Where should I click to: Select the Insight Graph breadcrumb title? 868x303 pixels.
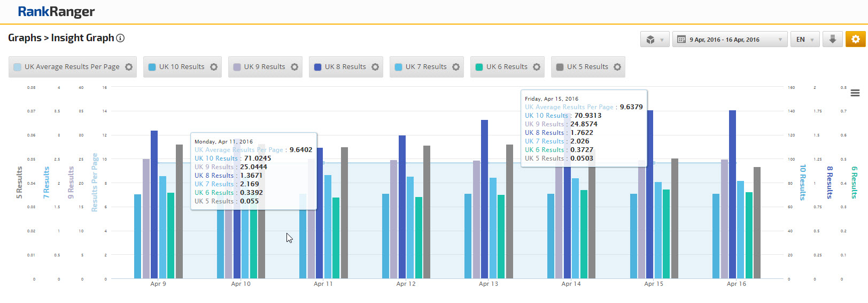(82, 38)
